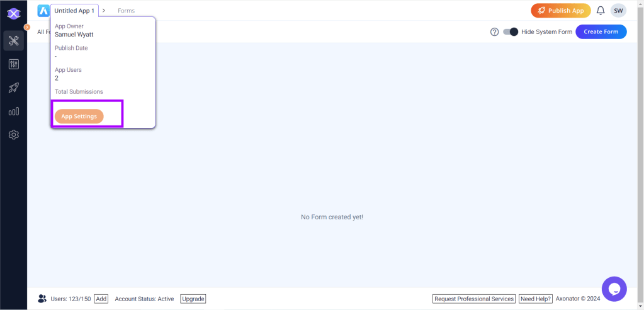The height and width of the screenshot is (310, 644).
Task: Click the help question mark icon
Action: click(494, 32)
